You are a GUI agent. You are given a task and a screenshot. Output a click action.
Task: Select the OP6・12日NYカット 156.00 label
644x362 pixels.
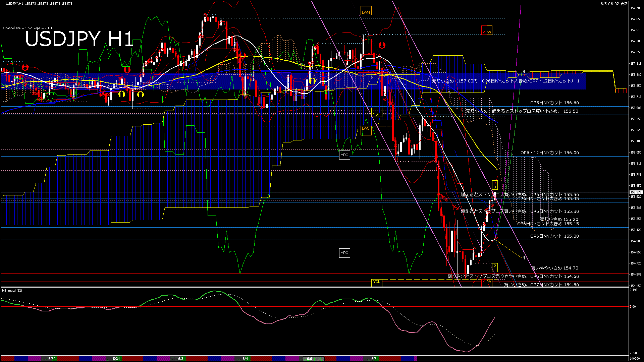[550, 153]
